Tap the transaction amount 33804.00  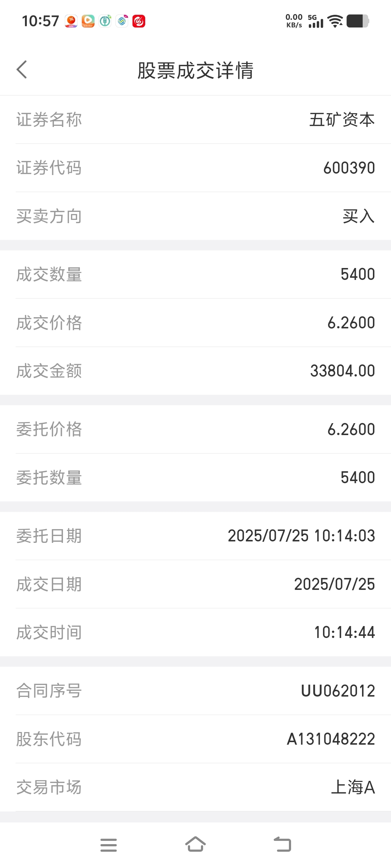342,371
